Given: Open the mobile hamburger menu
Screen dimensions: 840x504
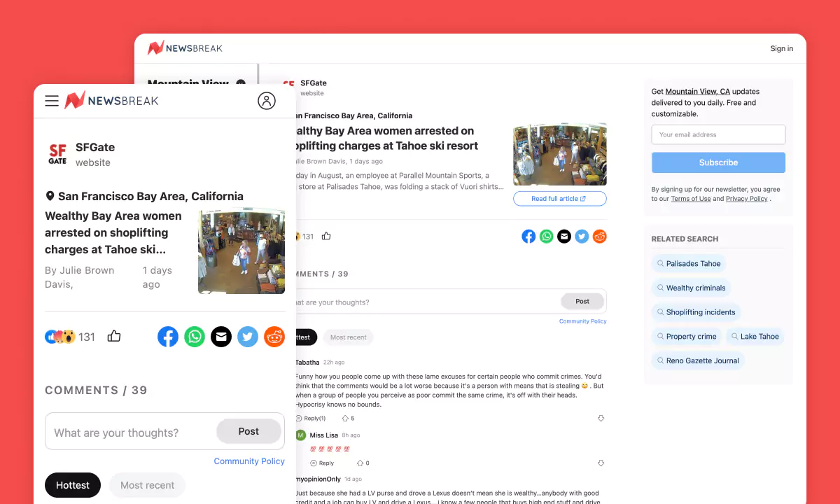Looking at the screenshot, I should point(52,101).
